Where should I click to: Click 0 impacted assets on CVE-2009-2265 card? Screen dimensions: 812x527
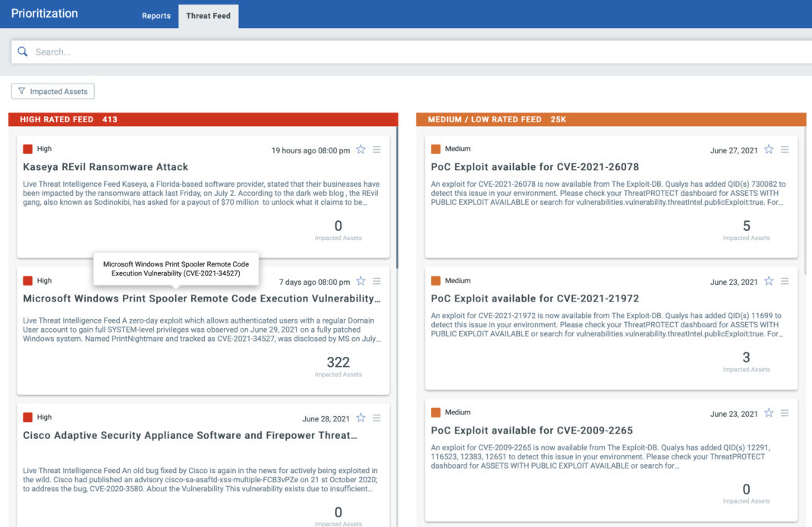(x=746, y=489)
